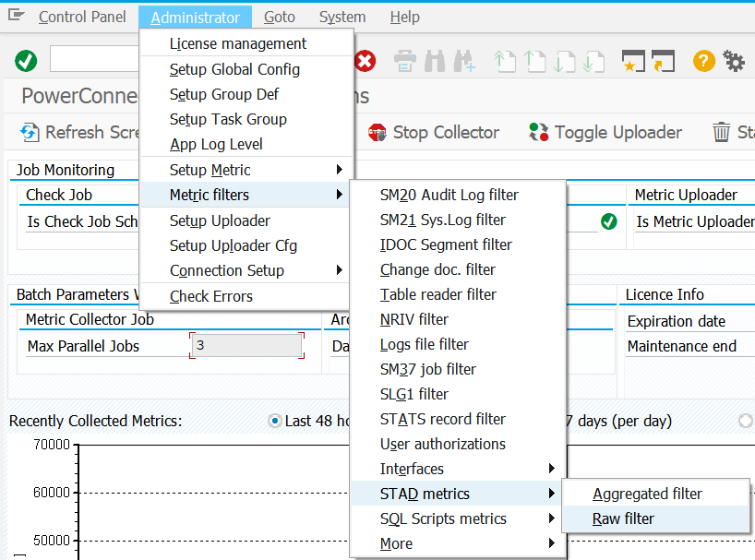
Task: Click the red Cancel icon in the toolbar
Action: click(366, 61)
